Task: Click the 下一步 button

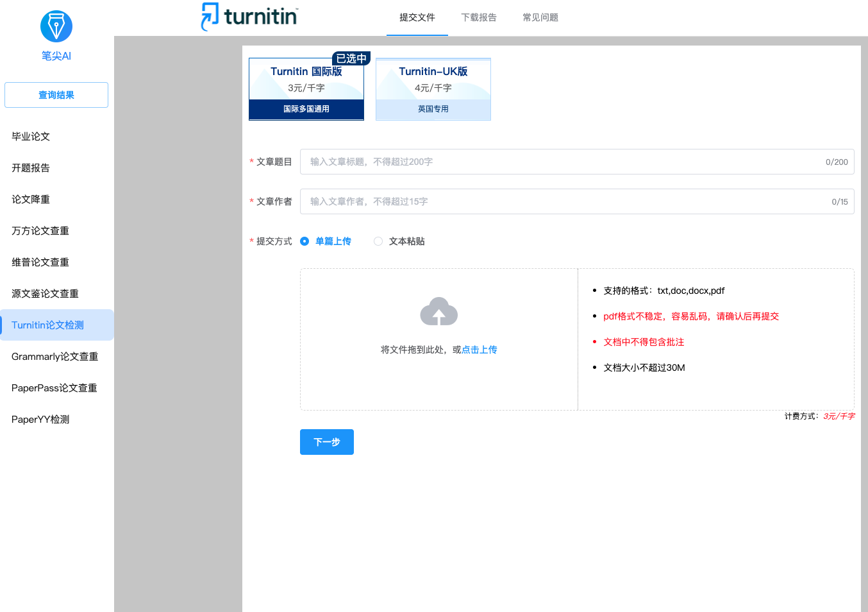Action: [327, 442]
